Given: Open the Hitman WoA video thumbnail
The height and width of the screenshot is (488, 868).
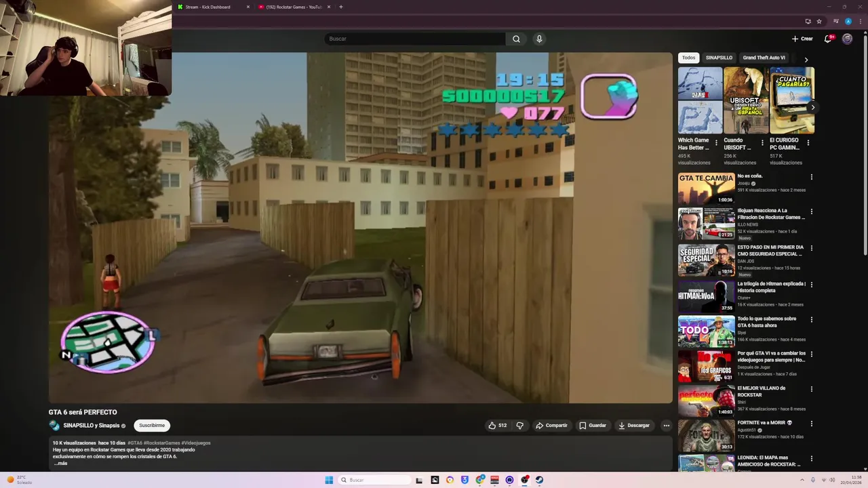Looking at the screenshot, I should [x=706, y=296].
